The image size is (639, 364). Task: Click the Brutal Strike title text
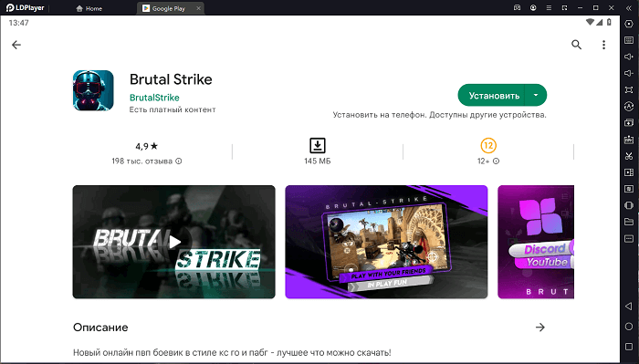pos(171,79)
